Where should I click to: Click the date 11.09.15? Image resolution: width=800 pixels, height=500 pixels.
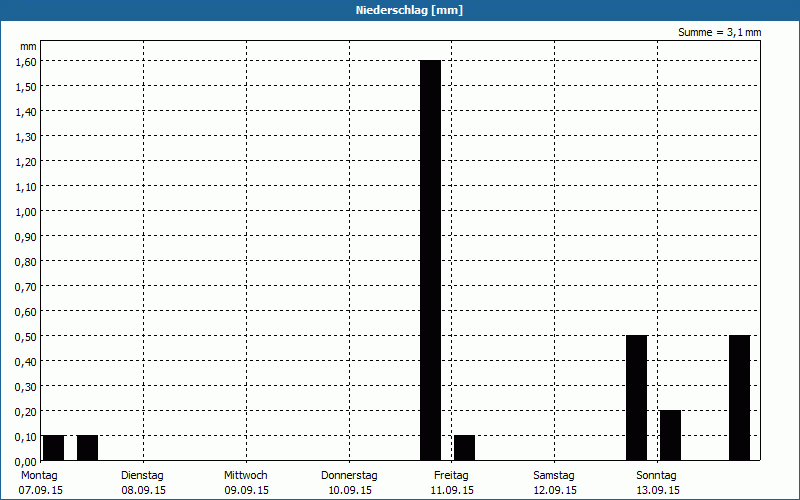452,490
